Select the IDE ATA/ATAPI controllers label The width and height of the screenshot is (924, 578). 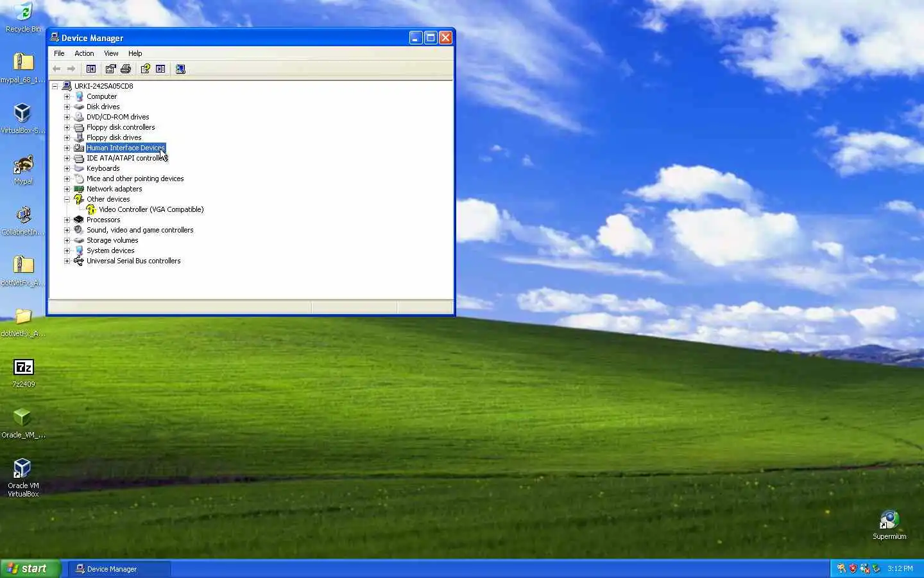pos(126,158)
